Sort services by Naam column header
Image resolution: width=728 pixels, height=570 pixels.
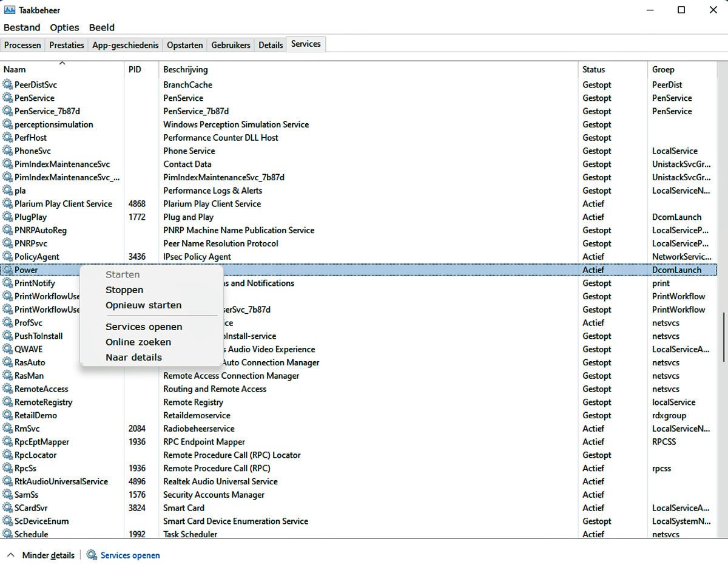[x=62, y=69]
